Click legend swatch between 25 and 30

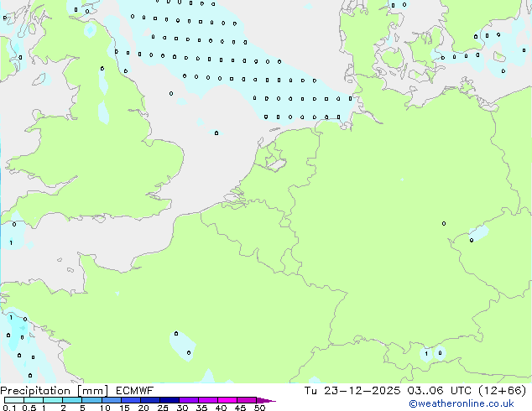(170, 400)
